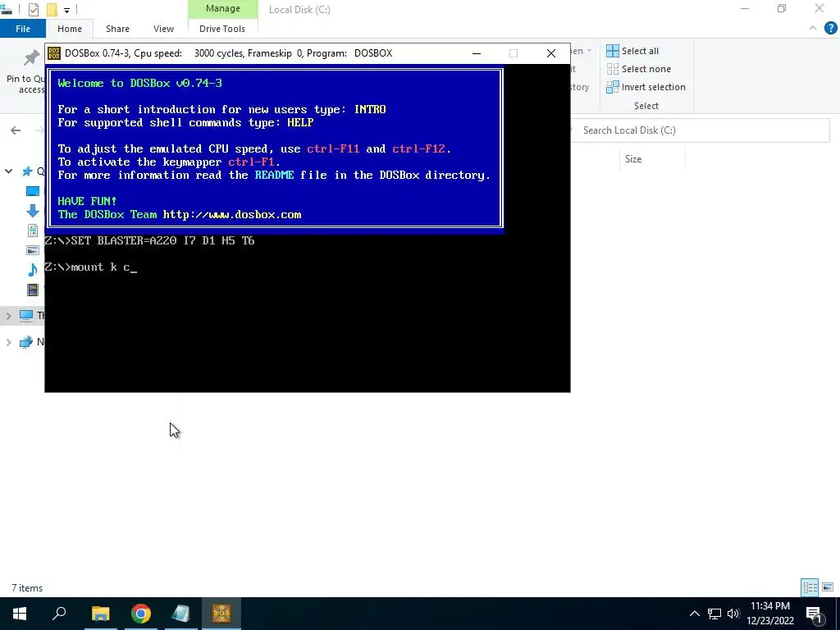Click the taskbar search magnifier
This screenshot has width=840, height=630.
pyautogui.click(x=59, y=614)
